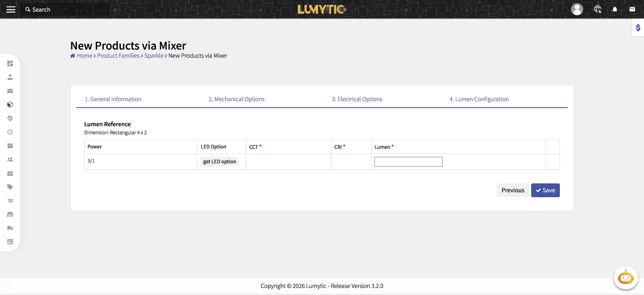Open the shopping cart sidebar icon
The height and width of the screenshot is (295, 644).
[10, 201]
